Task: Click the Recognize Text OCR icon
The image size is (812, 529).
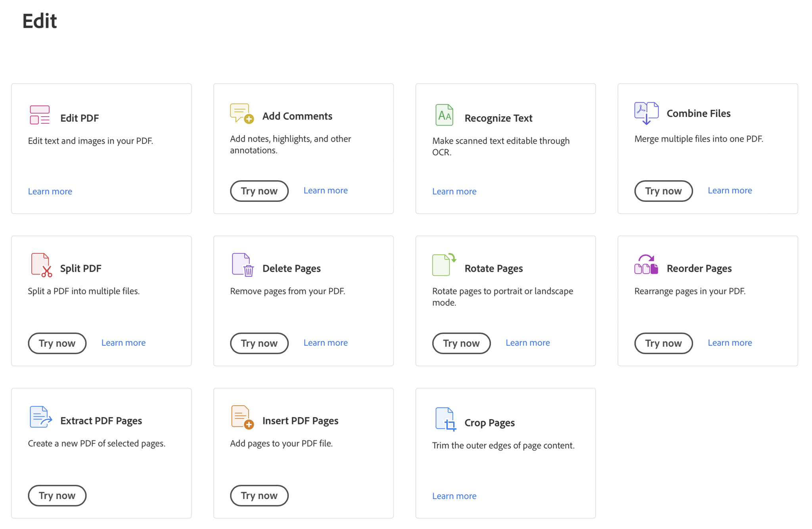Action: tap(444, 115)
